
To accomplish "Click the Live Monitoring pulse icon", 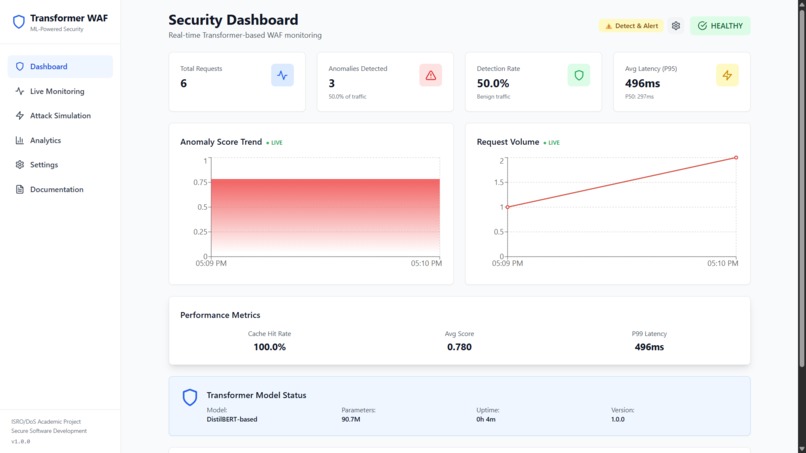I will (20, 91).
